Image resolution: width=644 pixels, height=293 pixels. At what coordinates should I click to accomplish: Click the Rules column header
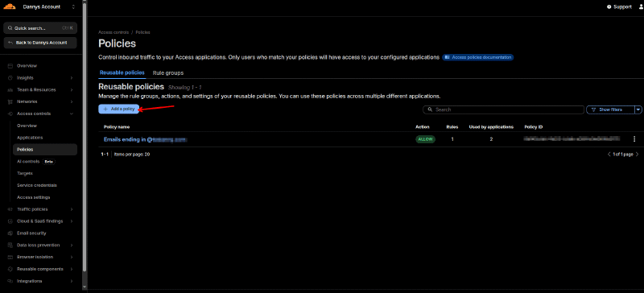click(452, 127)
